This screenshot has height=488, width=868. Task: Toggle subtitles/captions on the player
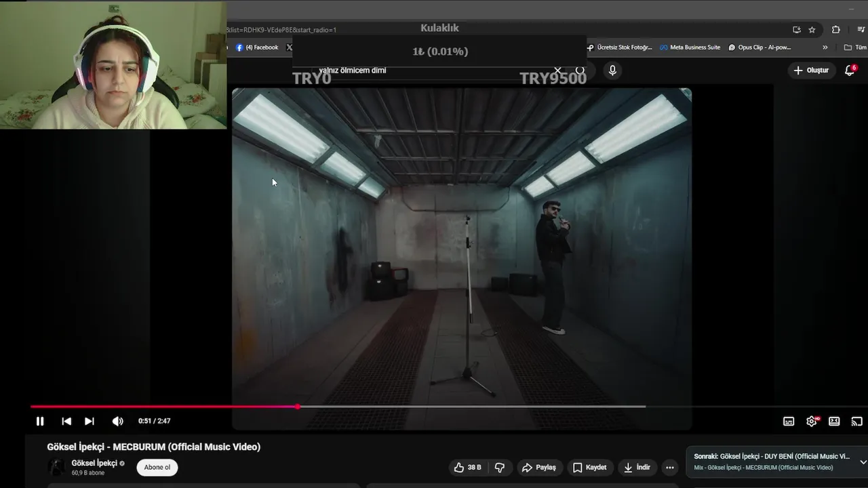[789, 421]
